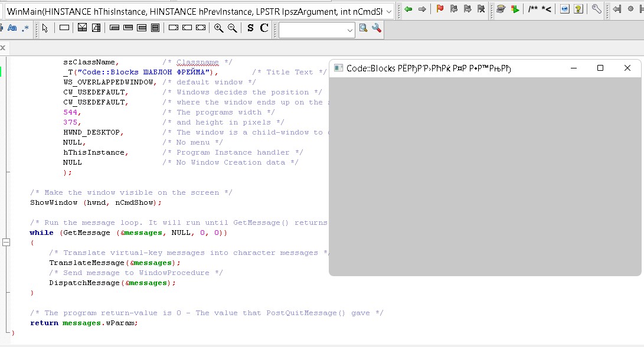Select the double-pointed hexagon diagram tool
Screen dimensions: 644x347
tap(201, 28)
